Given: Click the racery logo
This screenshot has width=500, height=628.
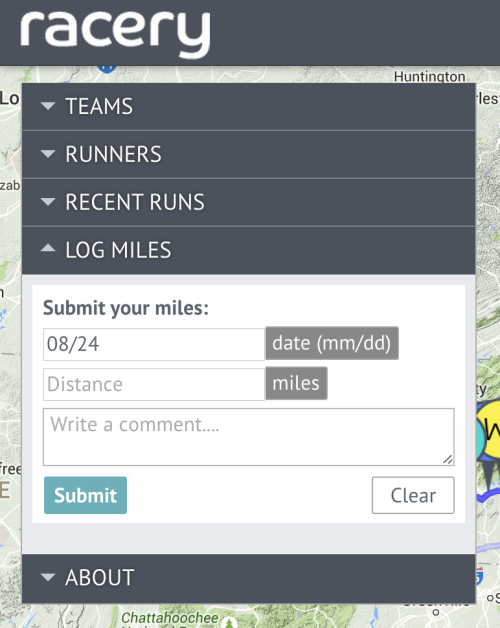Looking at the screenshot, I should coord(115,34).
